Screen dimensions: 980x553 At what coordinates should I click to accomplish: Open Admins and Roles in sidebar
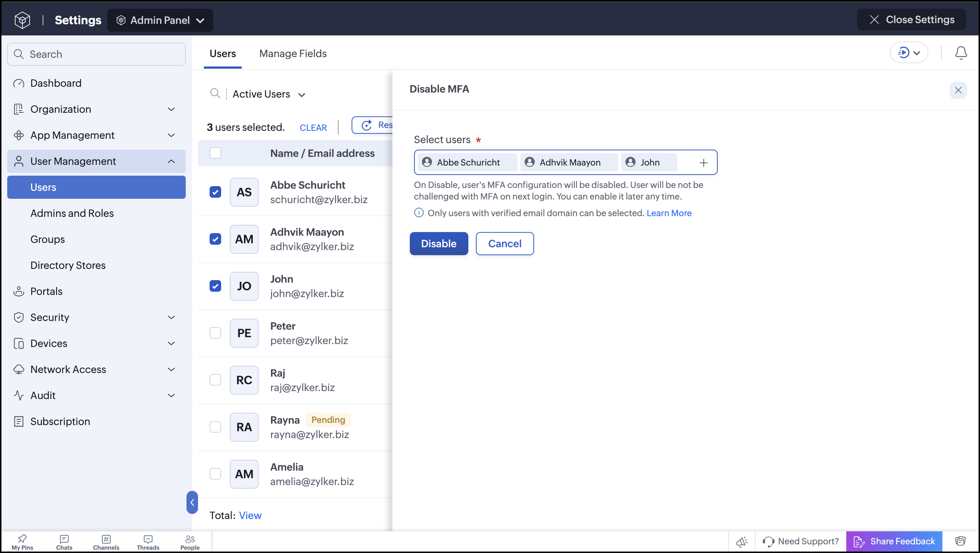[x=72, y=213]
